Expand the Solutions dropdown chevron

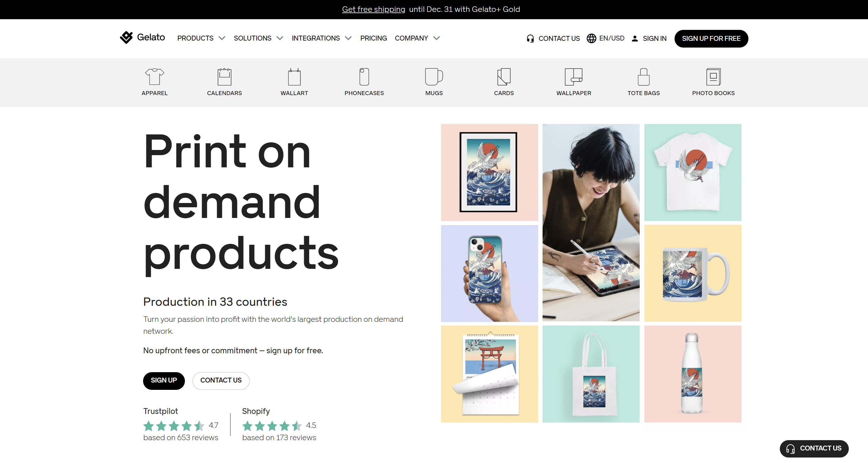[x=280, y=38]
